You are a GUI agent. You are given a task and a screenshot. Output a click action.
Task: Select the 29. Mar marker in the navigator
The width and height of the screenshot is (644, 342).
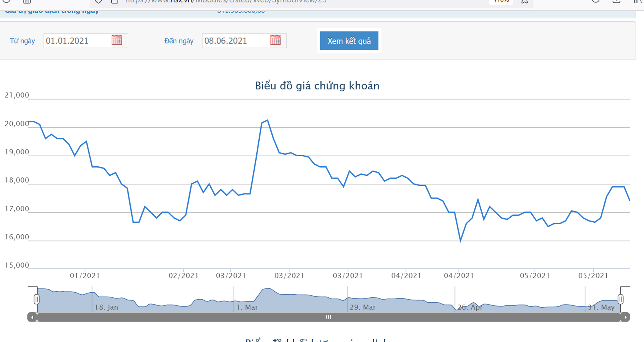click(363, 307)
